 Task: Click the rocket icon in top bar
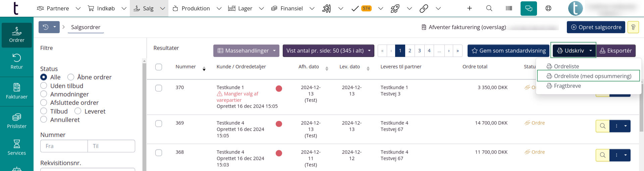click(x=395, y=8)
